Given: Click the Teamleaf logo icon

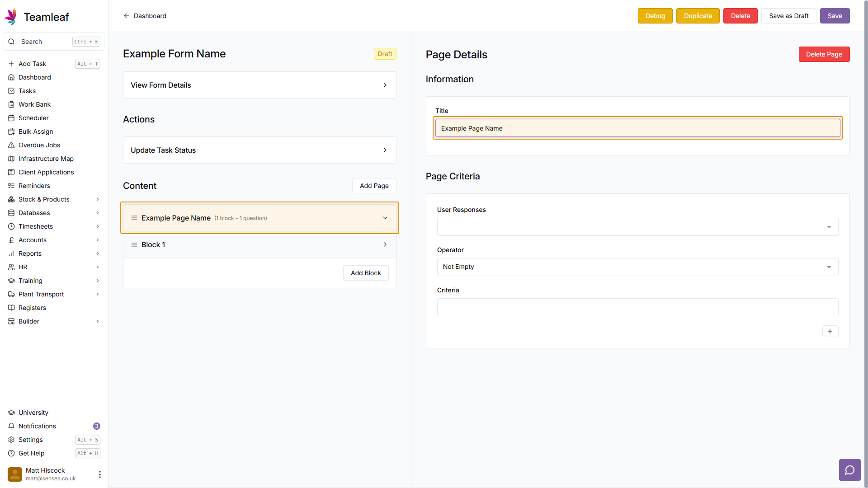Looking at the screenshot, I should [x=11, y=17].
